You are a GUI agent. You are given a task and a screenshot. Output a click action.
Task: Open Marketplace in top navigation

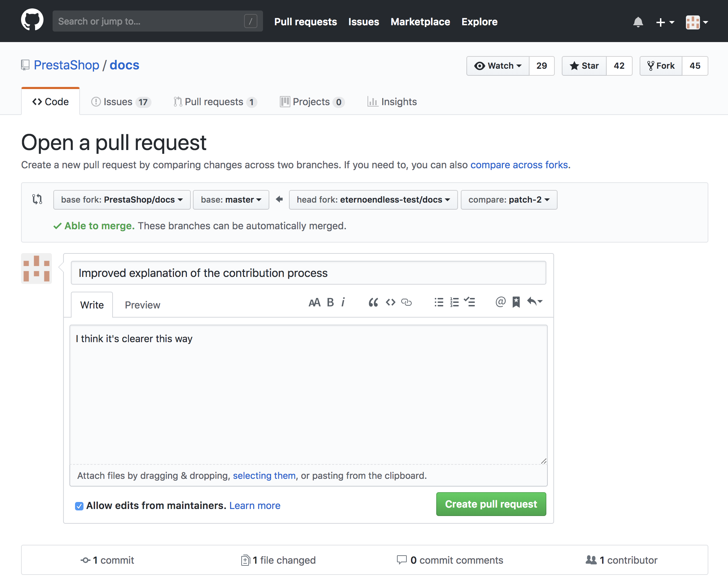click(x=420, y=22)
